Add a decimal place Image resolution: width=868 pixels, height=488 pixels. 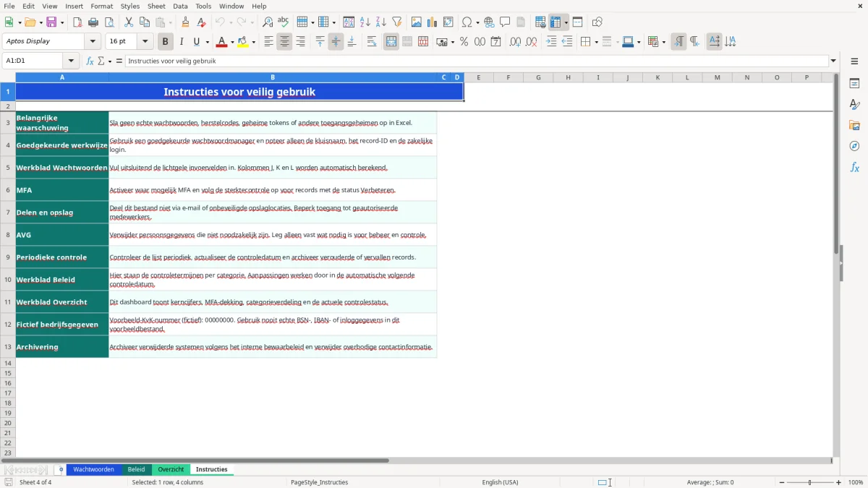coord(516,42)
